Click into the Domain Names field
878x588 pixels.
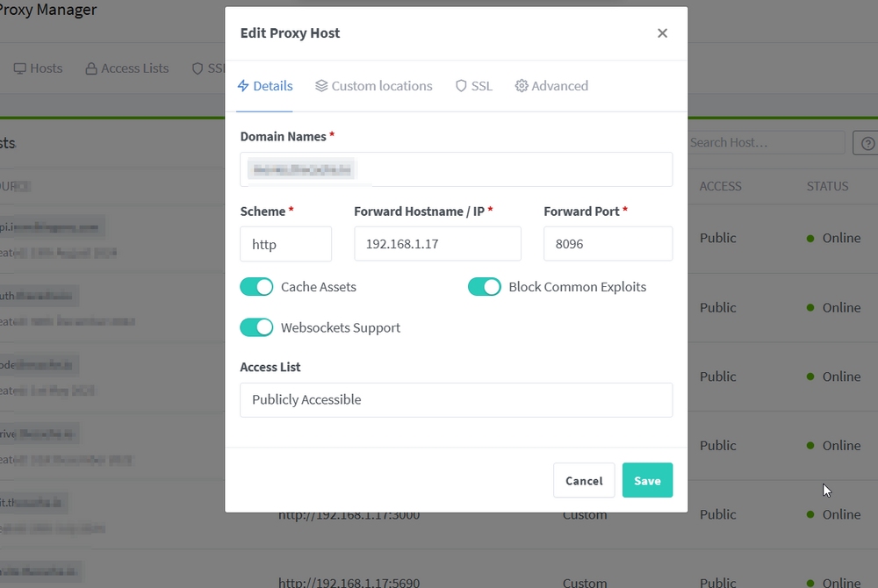(456, 169)
